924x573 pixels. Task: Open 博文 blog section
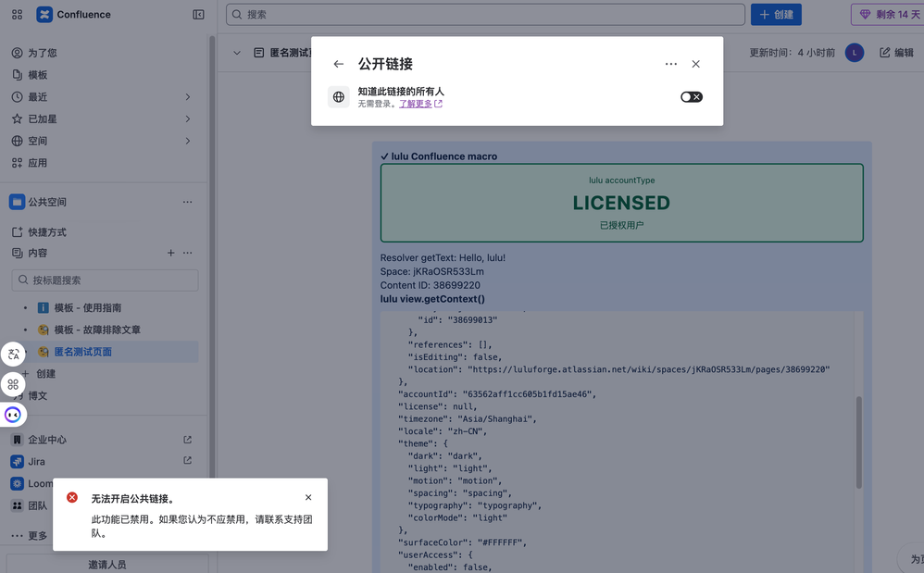pos(38,396)
